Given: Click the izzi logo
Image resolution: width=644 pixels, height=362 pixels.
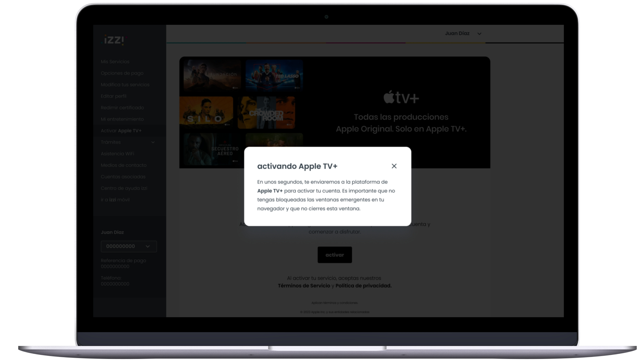Looking at the screenshot, I should coord(114,40).
